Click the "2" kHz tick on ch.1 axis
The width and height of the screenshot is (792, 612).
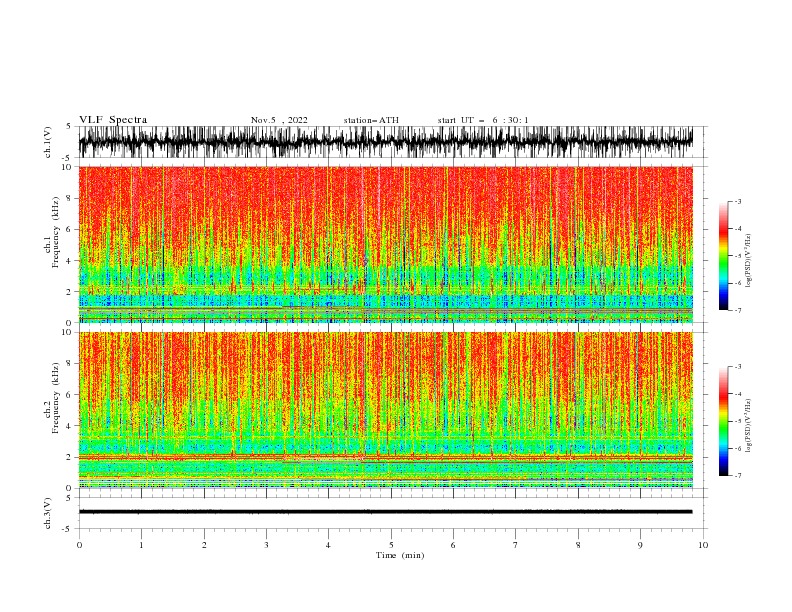click(x=70, y=292)
